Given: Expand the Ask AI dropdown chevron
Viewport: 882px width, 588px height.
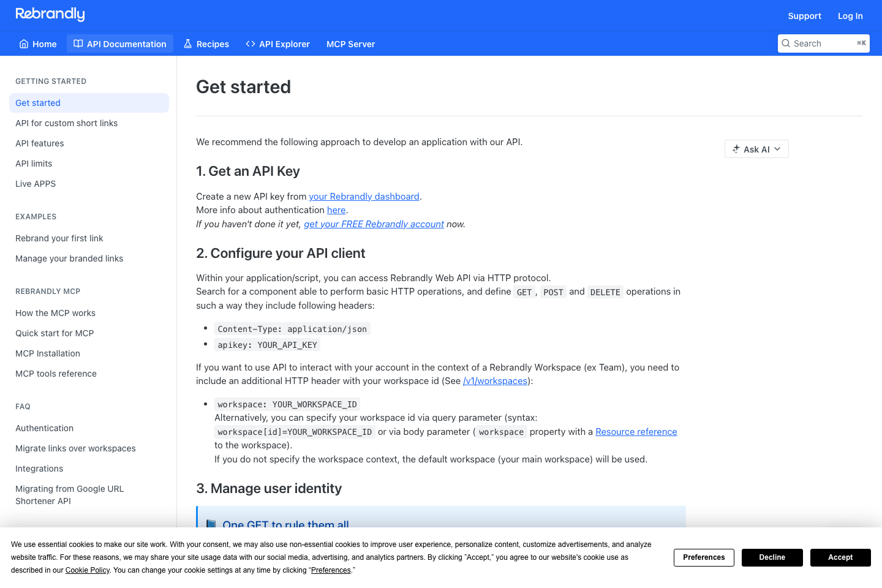Looking at the screenshot, I should pyautogui.click(x=775, y=149).
